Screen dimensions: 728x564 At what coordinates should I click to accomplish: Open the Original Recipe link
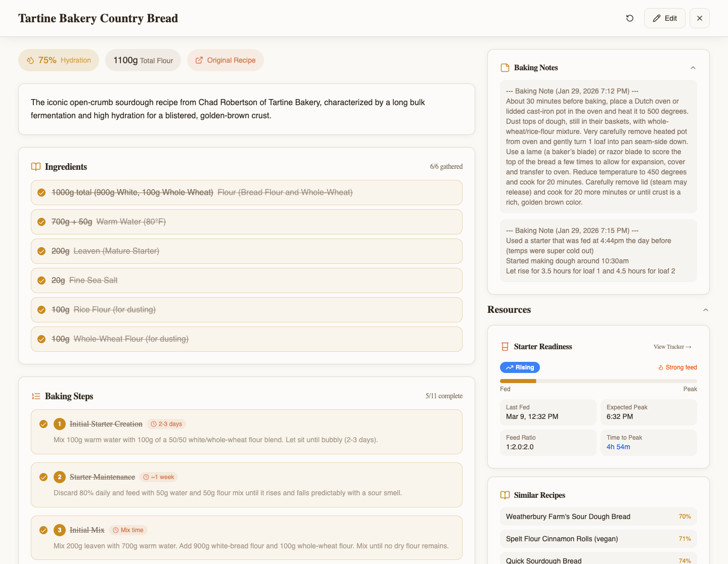point(225,60)
